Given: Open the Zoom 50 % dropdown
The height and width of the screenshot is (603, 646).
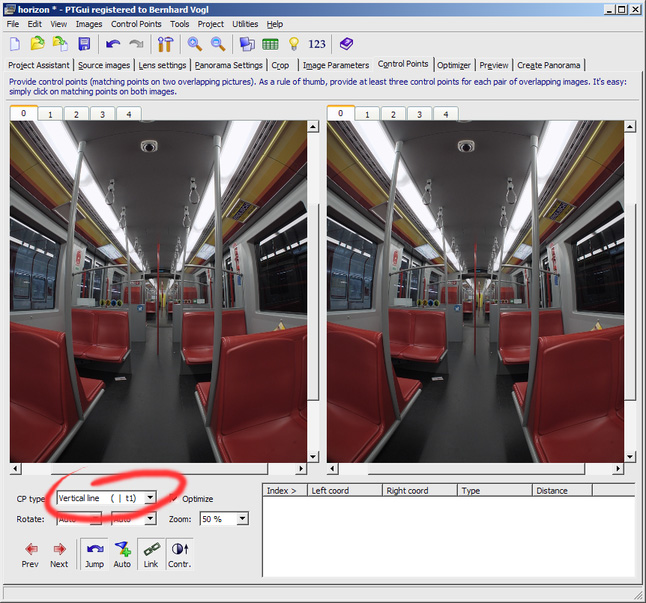Looking at the screenshot, I should click(241, 519).
